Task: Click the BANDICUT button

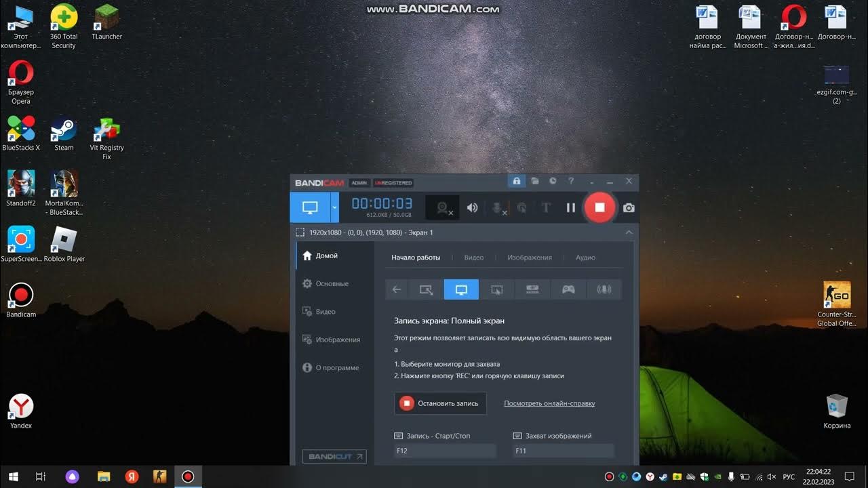Action: (334, 457)
